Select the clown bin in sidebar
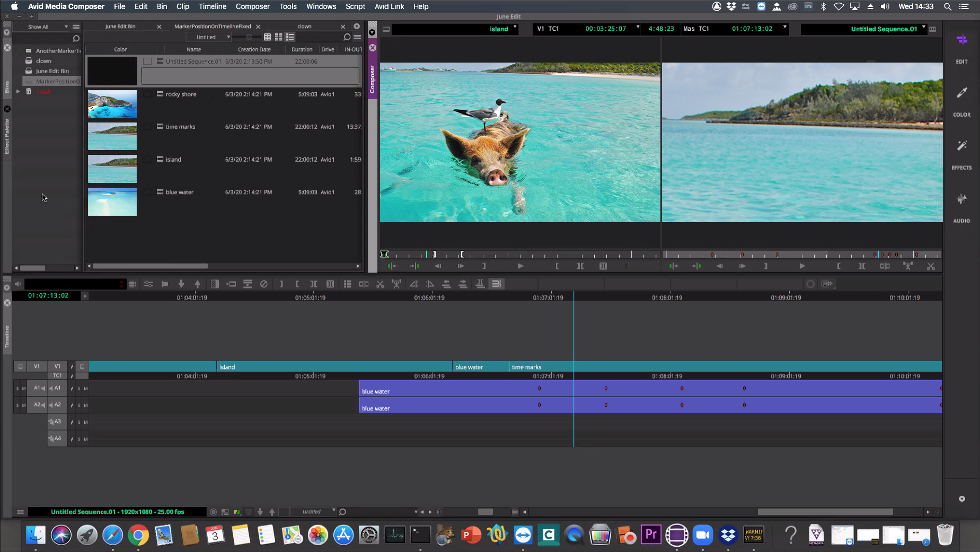This screenshot has width=980, height=552. [43, 61]
